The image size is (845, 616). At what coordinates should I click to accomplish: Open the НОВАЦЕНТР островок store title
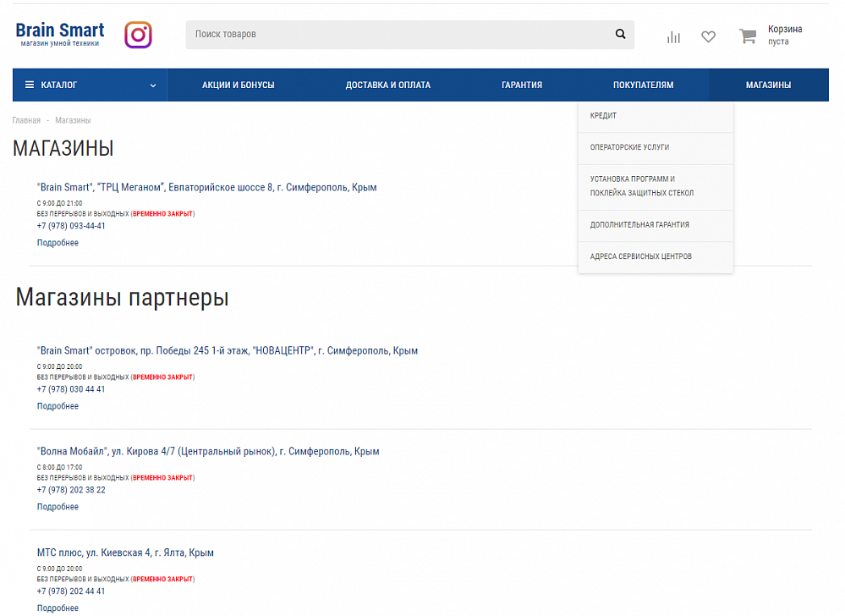228,351
